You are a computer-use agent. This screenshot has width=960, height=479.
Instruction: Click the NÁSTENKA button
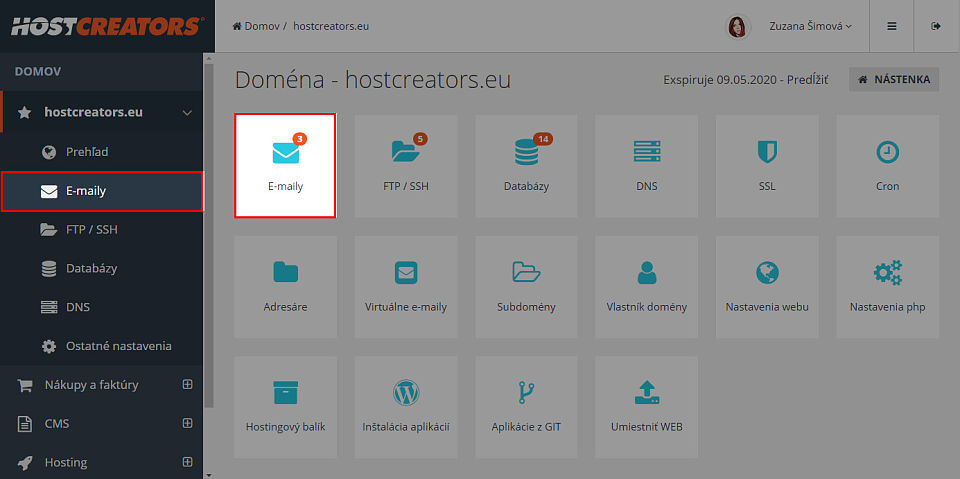click(894, 80)
